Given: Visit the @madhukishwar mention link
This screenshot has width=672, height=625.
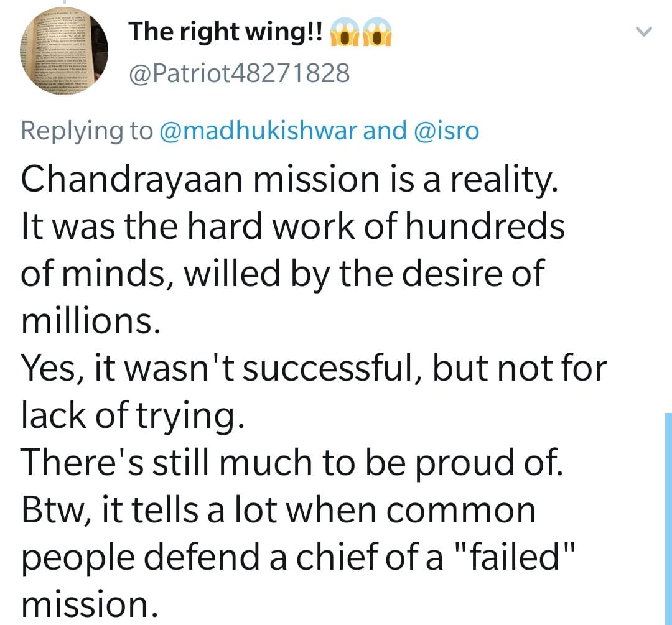Looking at the screenshot, I should pos(258,130).
